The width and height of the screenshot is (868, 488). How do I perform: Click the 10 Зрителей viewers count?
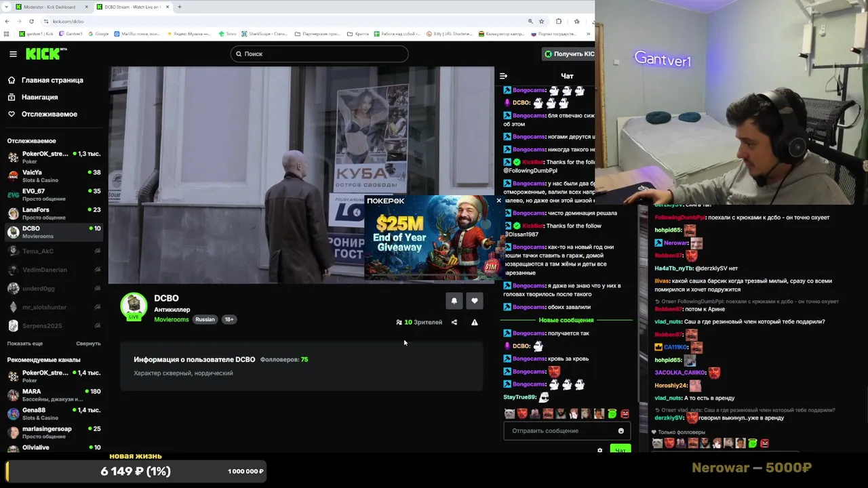[x=419, y=322]
